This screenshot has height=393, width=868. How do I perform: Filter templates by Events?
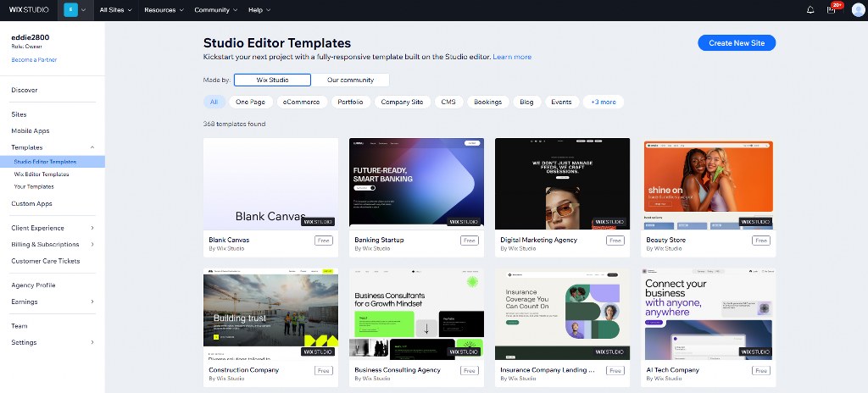pyautogui.click(x=561, y=102)
